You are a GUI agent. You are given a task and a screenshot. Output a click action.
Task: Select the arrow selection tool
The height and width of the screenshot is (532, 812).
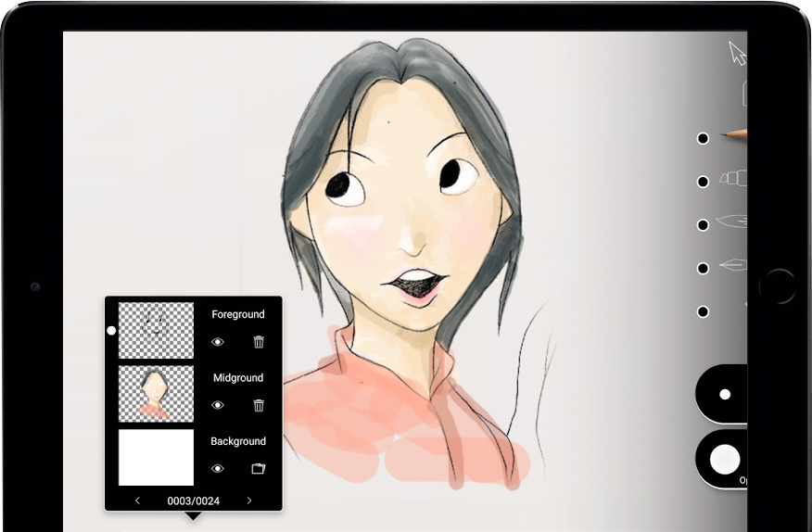pyautogui.click(x=738, y=54)
